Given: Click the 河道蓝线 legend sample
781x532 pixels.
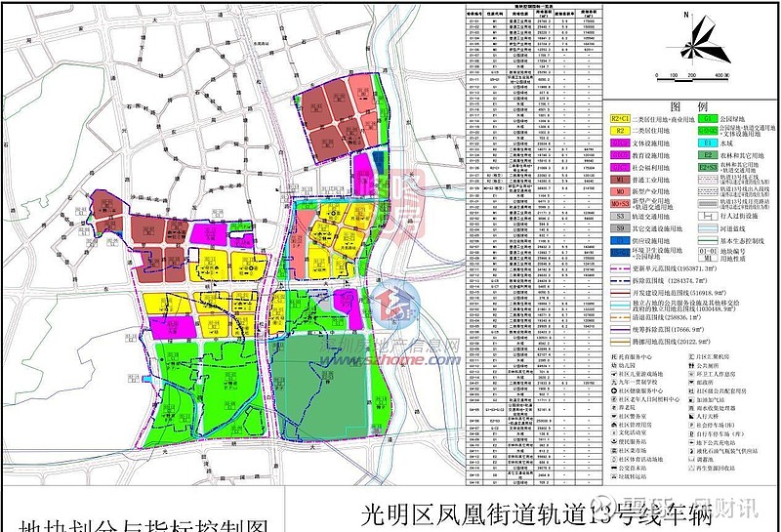Looking at the screenshot, I should tap(707, 228).
